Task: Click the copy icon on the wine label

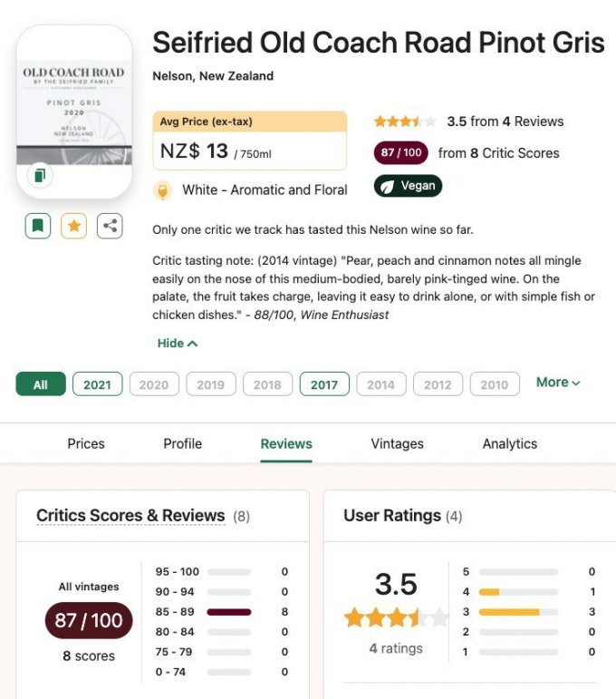Action: click(39, 175)
